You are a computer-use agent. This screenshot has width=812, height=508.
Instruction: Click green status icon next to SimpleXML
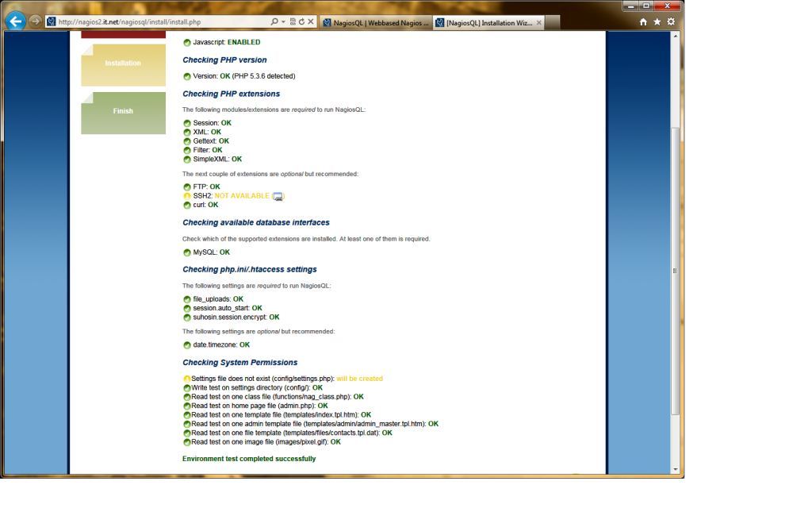pos(187,159)
